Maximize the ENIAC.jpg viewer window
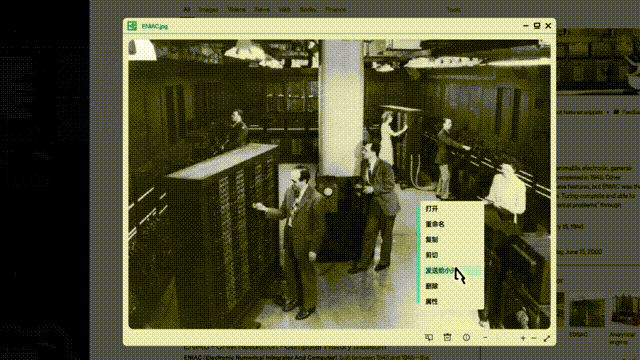Screen dimensions: 640x360 click(x=537, y=26)
